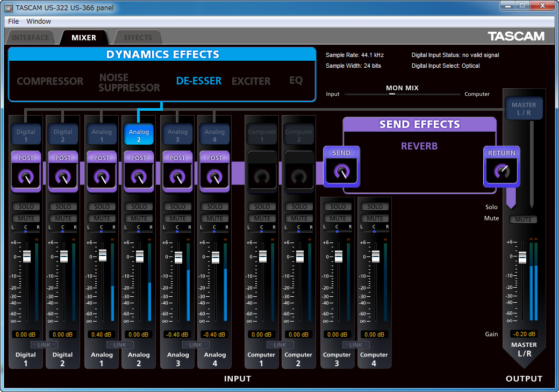This screenshot has width=559, height=392.
Task: Mute the Analog 2 channel
Action: (139, 218)
